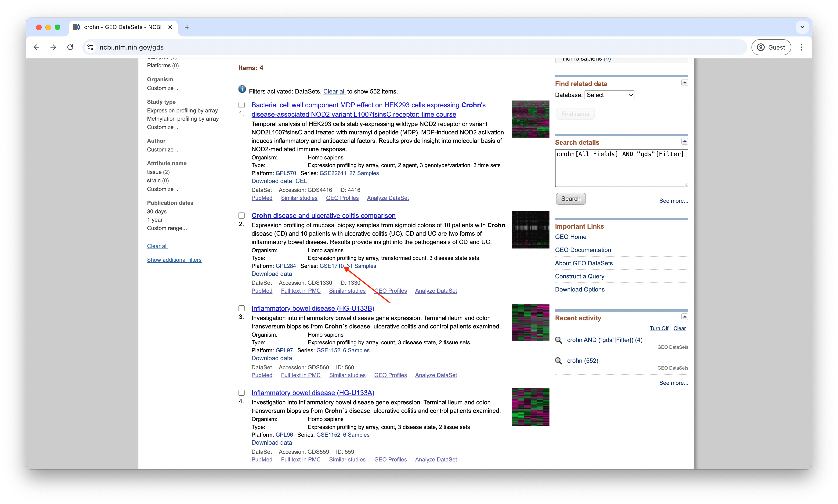Collapse the Search details panel
The width and height of the screenshot is (838, 504).
[x=685, y=141]
